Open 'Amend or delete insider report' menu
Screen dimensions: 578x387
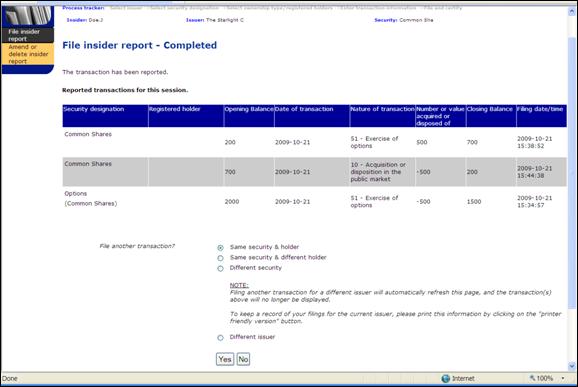[28, 54]
